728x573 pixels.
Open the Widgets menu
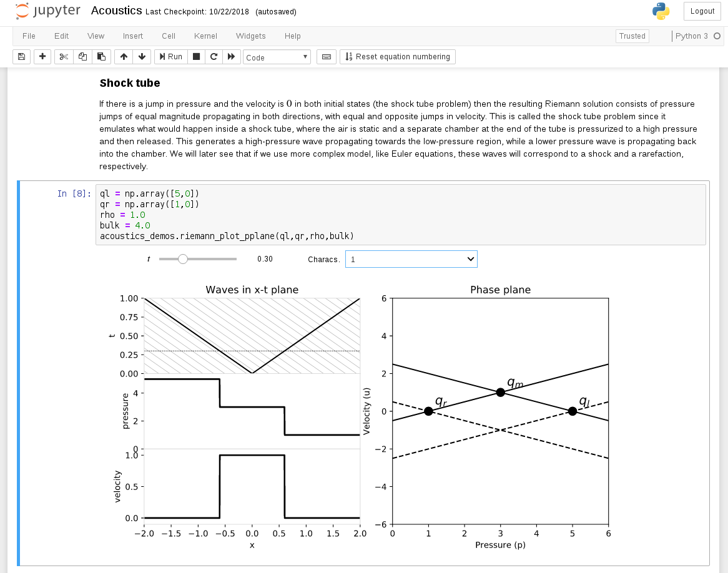click(x=251, y=36)
